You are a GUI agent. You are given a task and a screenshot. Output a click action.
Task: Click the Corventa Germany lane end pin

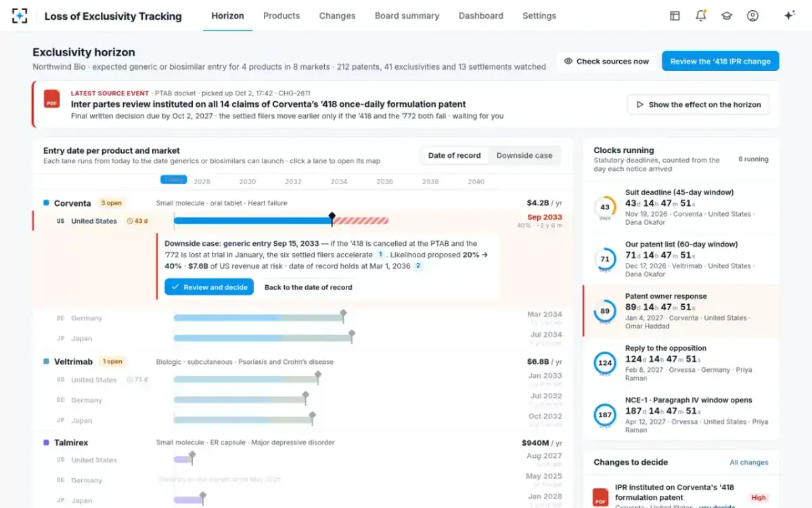(343, 315)
